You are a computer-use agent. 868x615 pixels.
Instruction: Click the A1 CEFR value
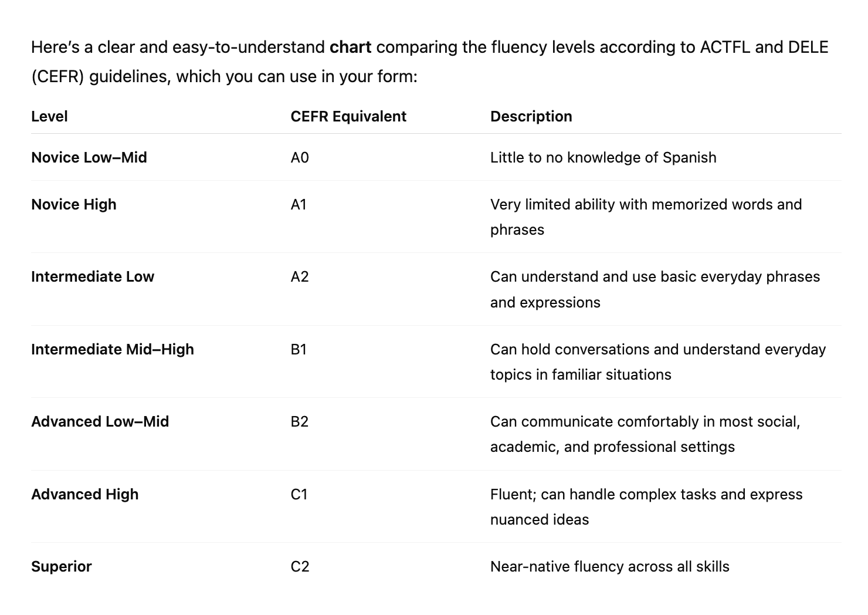pyautogui.click(x=299, y=204)
